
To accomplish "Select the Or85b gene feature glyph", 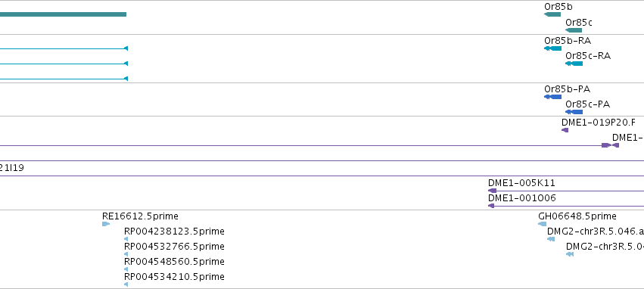I will (552, 14).
